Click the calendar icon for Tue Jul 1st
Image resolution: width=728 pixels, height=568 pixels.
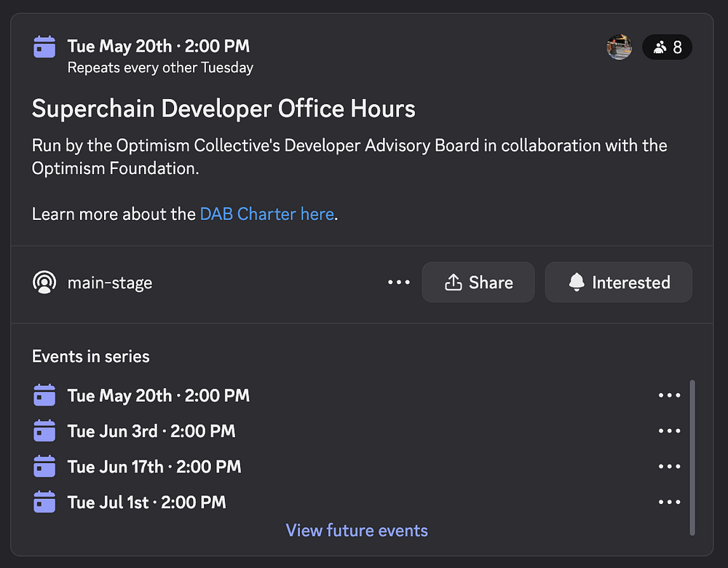click(44, 502)
